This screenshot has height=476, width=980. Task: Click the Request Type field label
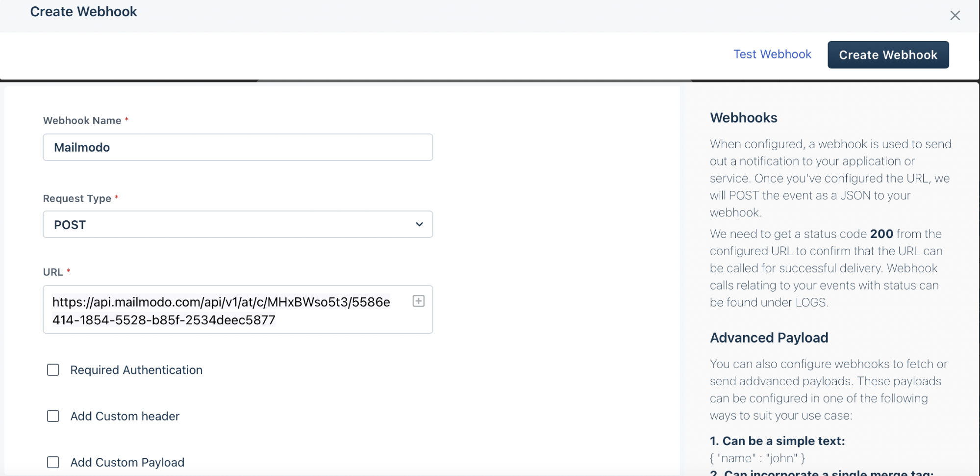[x=77, y=199]
